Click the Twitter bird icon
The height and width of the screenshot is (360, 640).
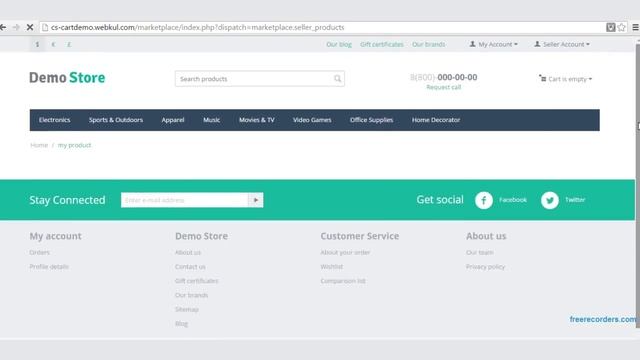pyautogui.click(x=550, y=200)
